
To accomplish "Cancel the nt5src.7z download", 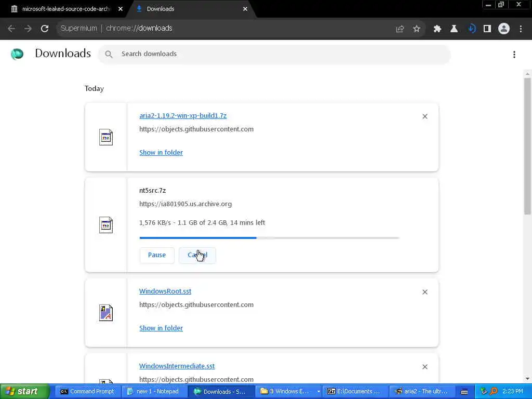I will click(197, 255).
